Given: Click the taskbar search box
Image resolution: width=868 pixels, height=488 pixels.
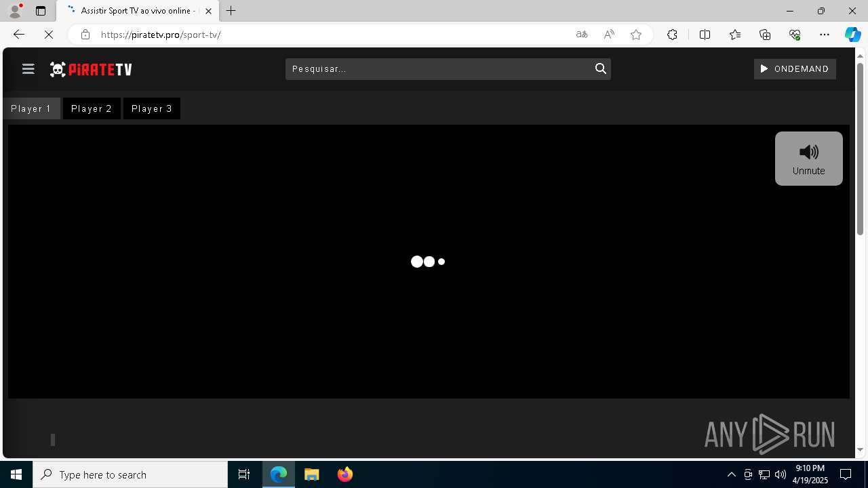Looking at the screenshot, I should tap(130, 474).
